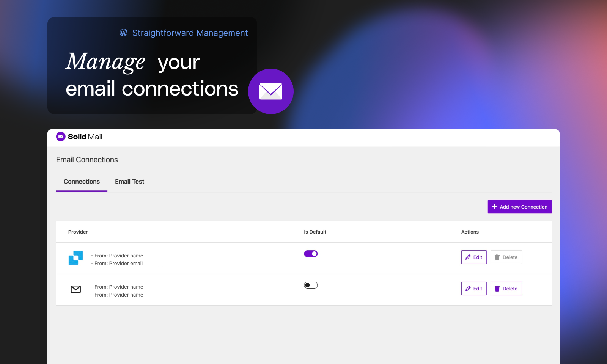
Task: Click the Email Connections page heading
Action: [x=87, y=160]
